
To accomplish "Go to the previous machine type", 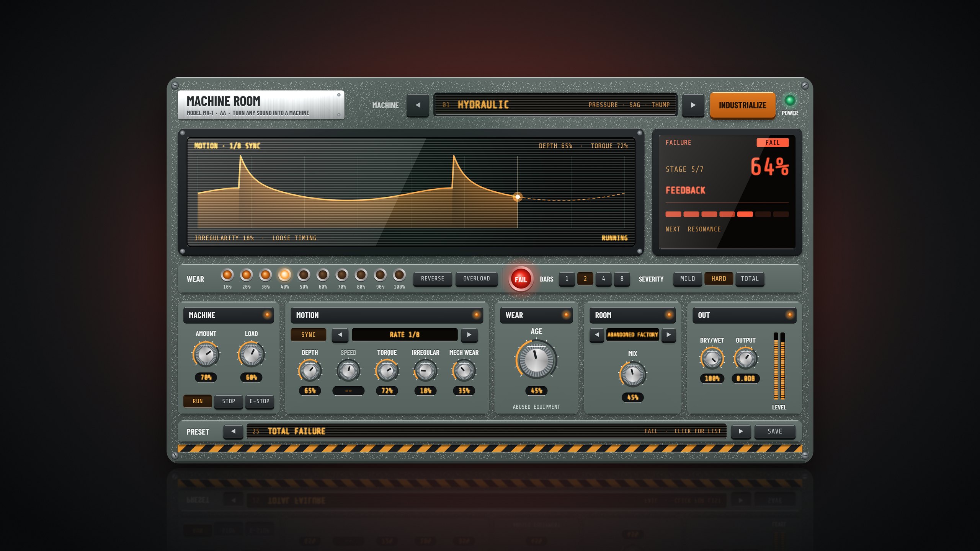I will tap(418, 105).
